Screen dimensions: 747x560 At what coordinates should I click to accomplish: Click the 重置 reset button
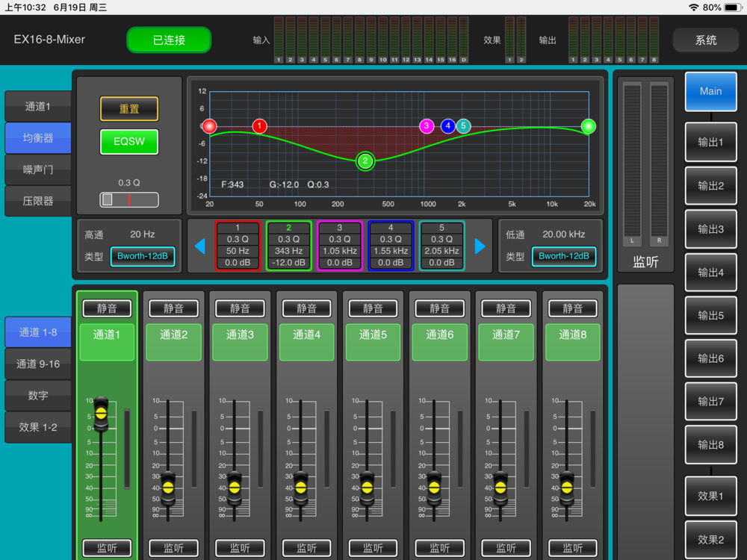point(129,109)
